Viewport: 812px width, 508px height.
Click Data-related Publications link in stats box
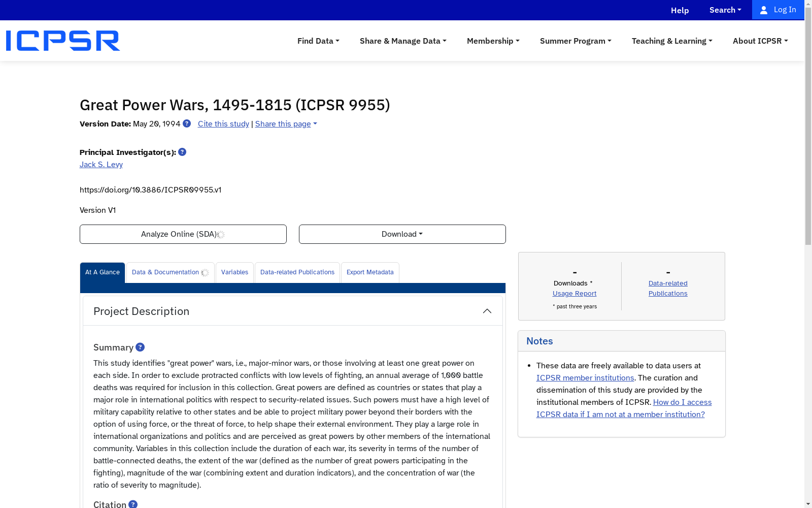(668, 289)
